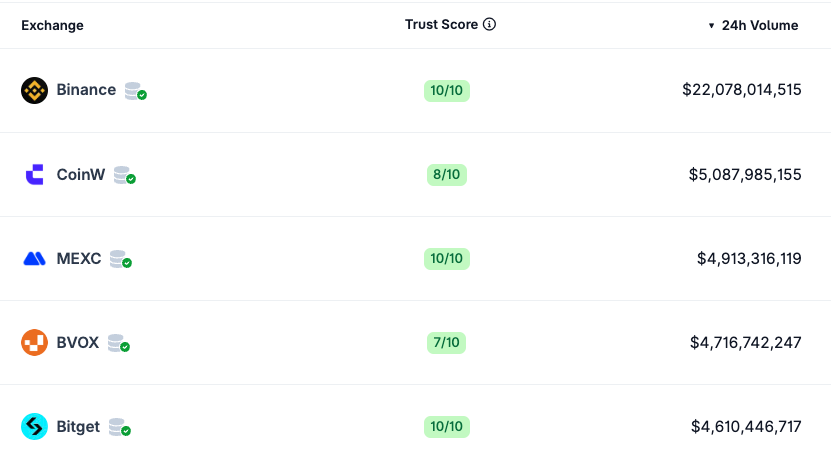This screenshot has width=831, height=466.
Task: Click Binance's proof of reserves coin icon
Action: coord(135,91)
